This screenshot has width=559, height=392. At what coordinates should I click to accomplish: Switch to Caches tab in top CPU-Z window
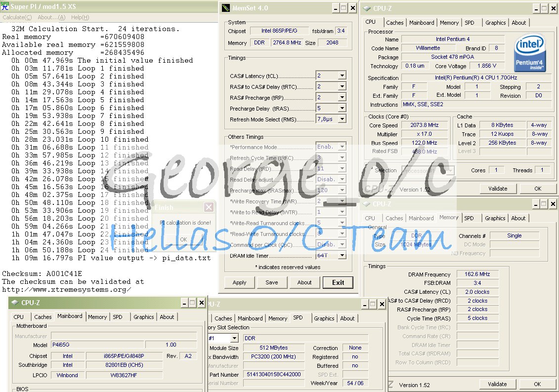click(394, 23)
